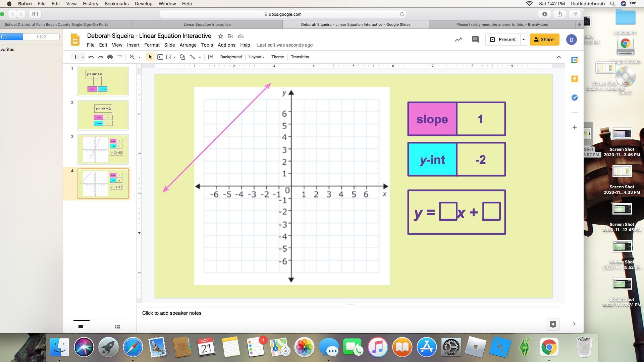Viewport: 644px width, 362px height.
Task: Open the Explore button at bottom right
Action: pos(553,324)
